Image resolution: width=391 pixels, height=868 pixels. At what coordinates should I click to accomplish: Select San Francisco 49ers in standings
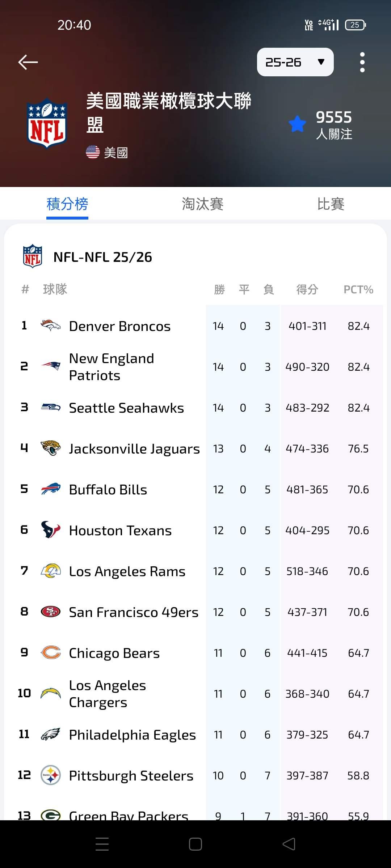(133, 612)
